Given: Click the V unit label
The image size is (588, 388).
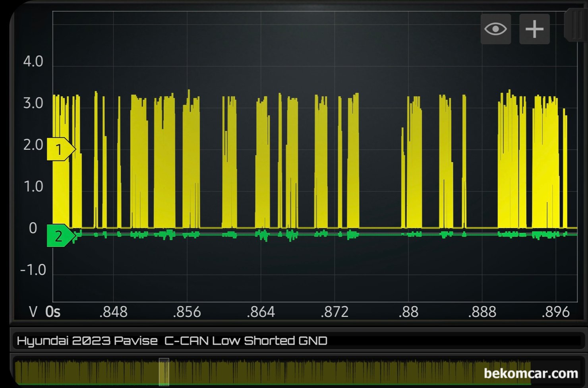Looking at the screenshot, I should (x=33, y=312).
